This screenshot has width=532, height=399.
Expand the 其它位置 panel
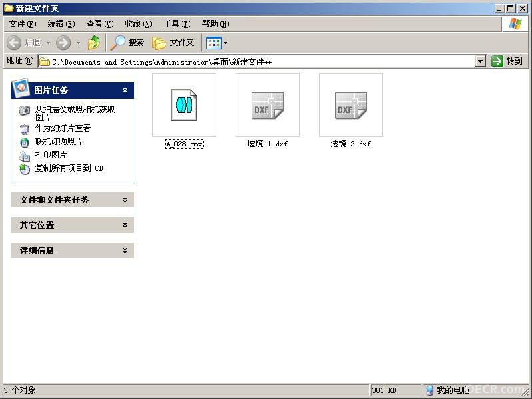tap(125, 225)
